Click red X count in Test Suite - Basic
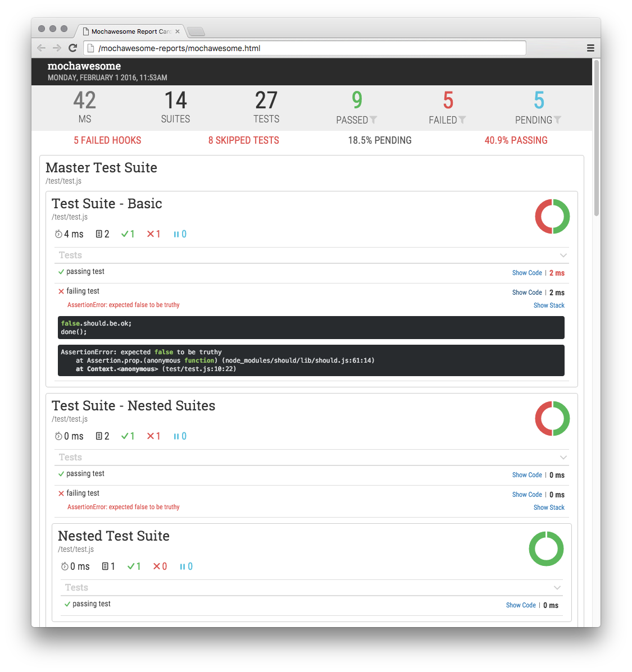 pos(153,234)
